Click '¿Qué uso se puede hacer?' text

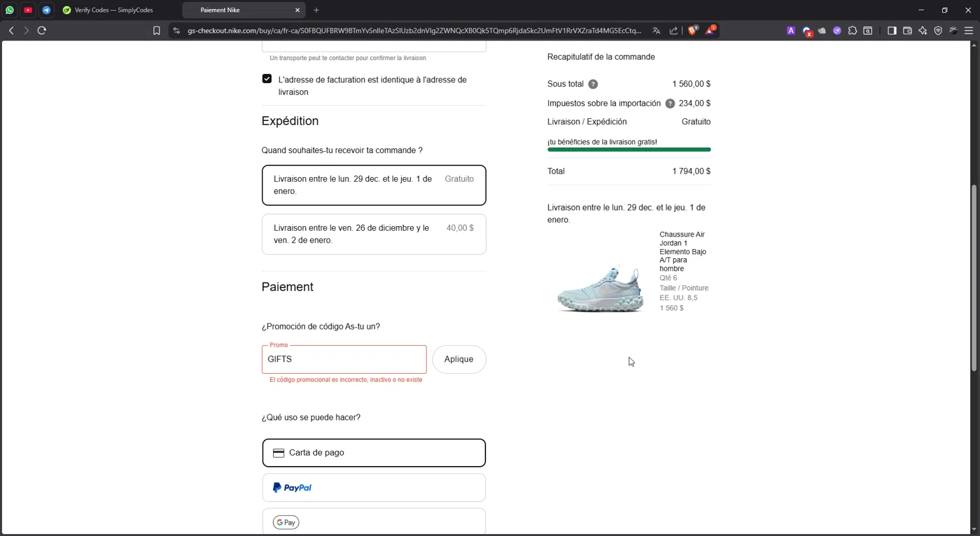311,418
